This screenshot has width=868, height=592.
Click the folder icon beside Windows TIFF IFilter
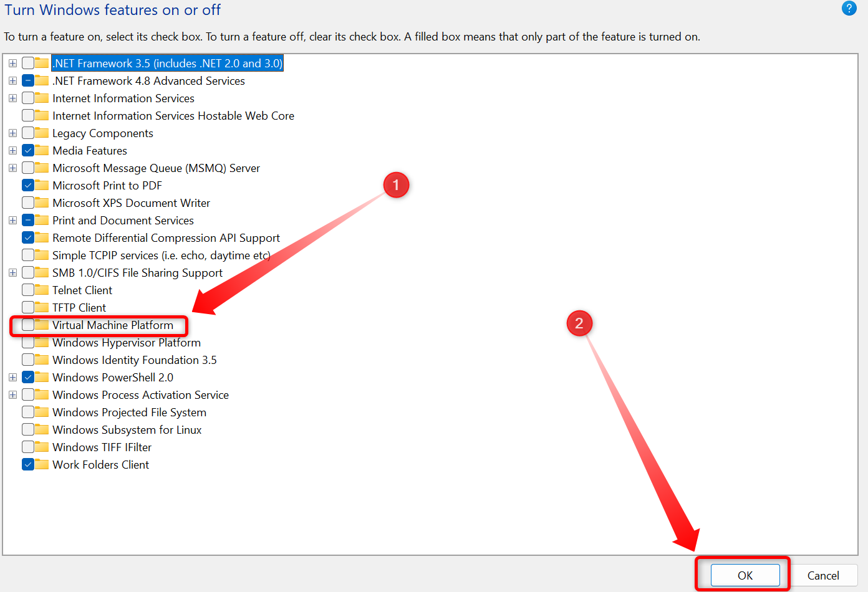coord(42,447)
